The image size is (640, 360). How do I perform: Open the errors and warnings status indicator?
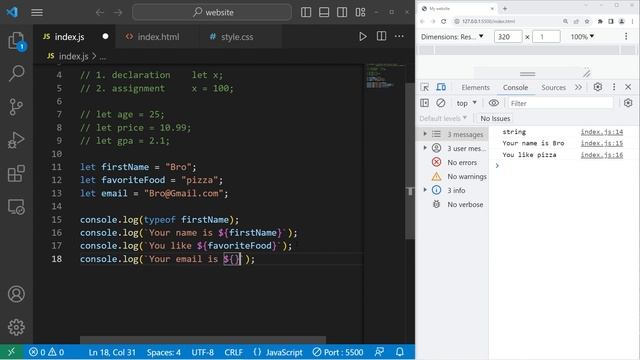pyautogui.click(x=46, y=352)
